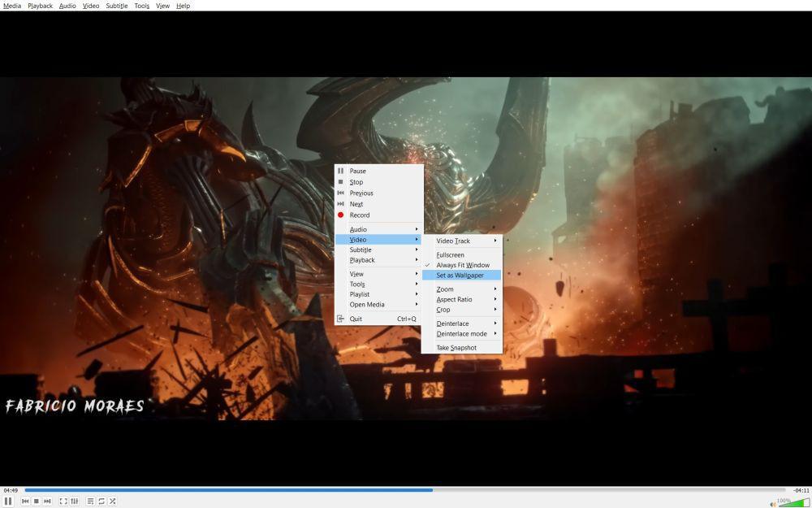
Task: Open the Help menu
Action: pyautogui.click(x=183, y=6)
